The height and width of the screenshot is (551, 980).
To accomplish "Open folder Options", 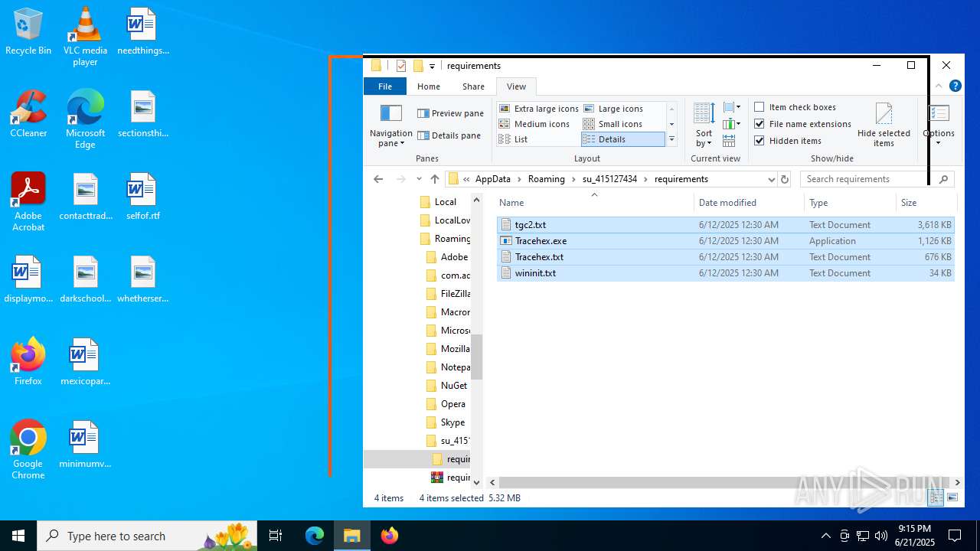I will click(x=939, y=126).
